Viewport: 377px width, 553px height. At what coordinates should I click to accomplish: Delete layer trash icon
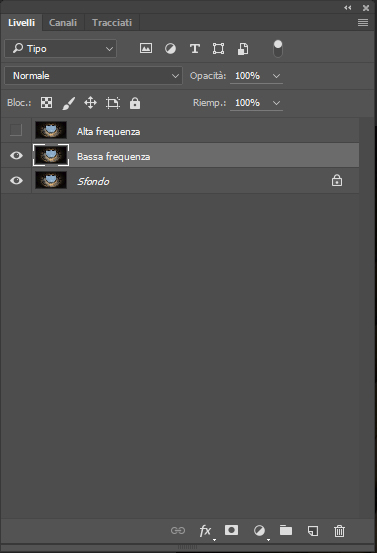pyautogui.click(x=339, y=531)
